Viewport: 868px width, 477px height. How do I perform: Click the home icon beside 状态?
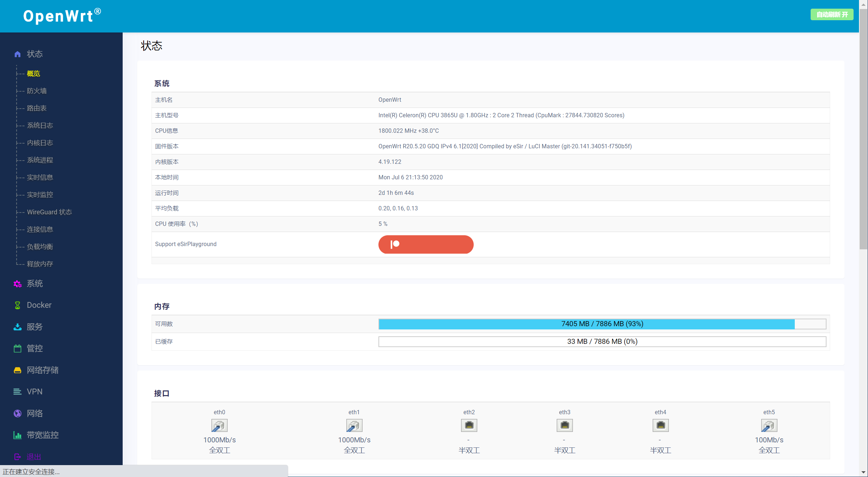click(17, 54)
